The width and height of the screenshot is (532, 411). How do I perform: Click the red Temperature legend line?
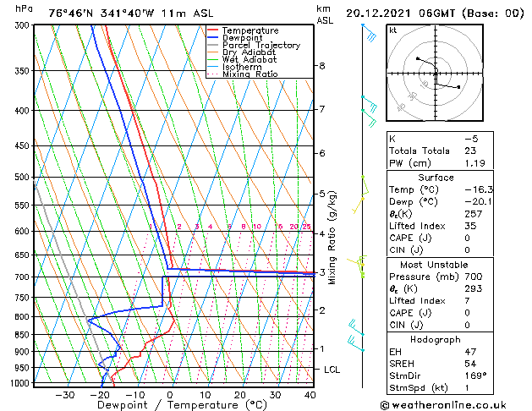point(212,30)
